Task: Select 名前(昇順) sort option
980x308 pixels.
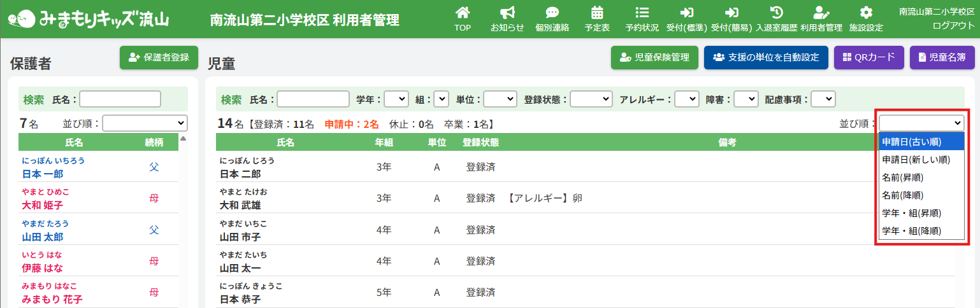Action: pos(902,178)
